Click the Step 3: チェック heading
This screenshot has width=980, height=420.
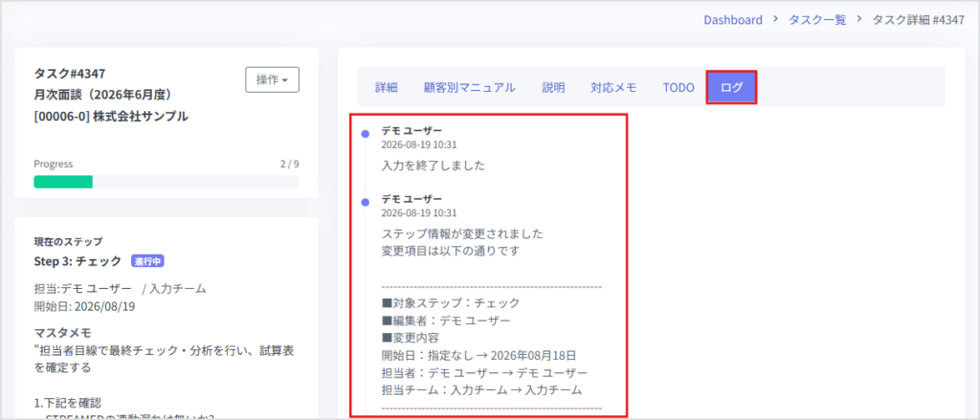(78, 260)
